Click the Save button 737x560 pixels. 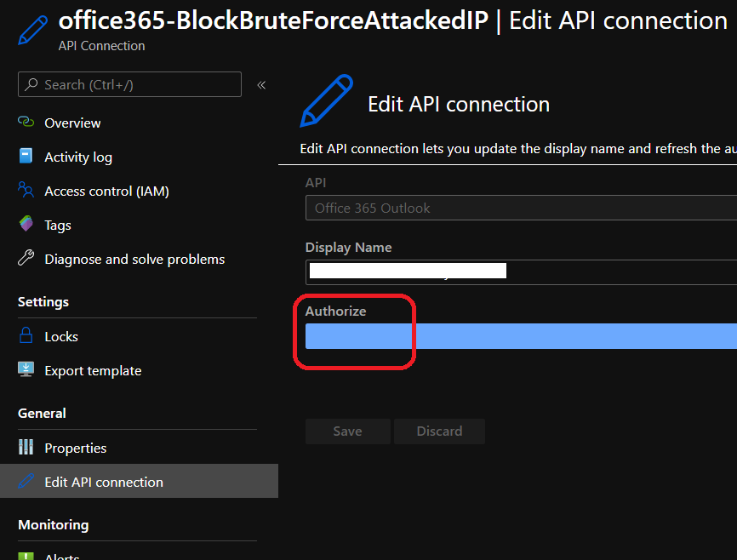point(347,431)
